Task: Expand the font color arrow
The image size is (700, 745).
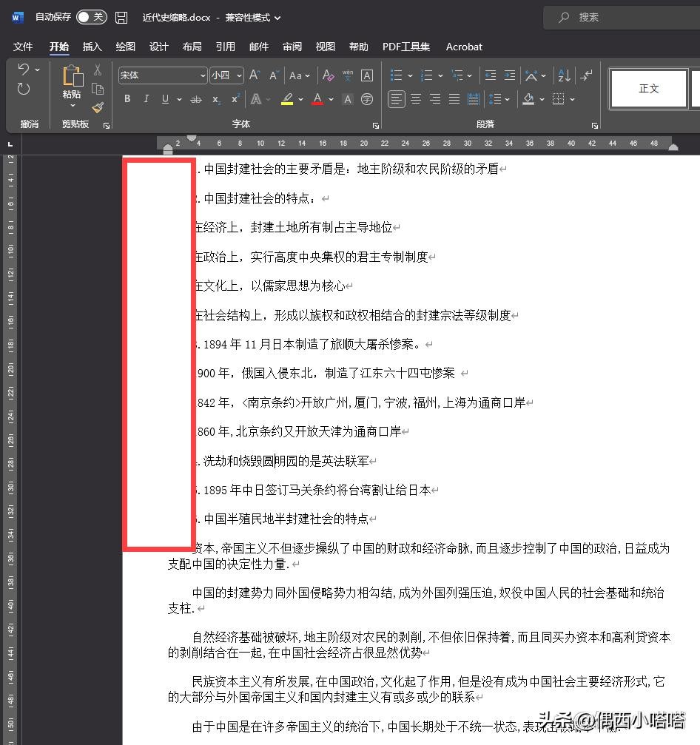Action: coord(332,99)
